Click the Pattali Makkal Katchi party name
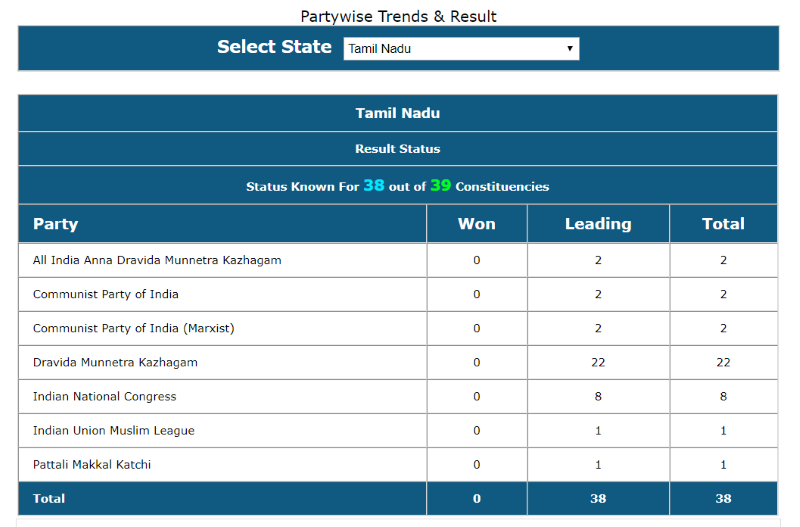 click(x=92, y=464)
